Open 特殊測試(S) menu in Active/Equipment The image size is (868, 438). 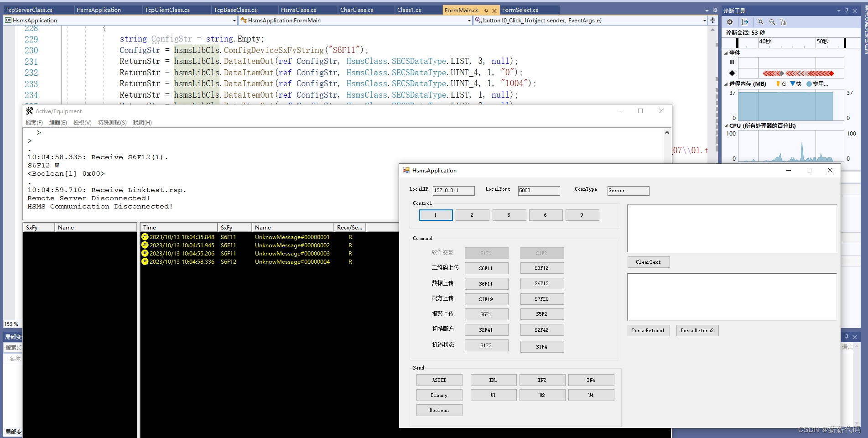(x=112, y=122)
